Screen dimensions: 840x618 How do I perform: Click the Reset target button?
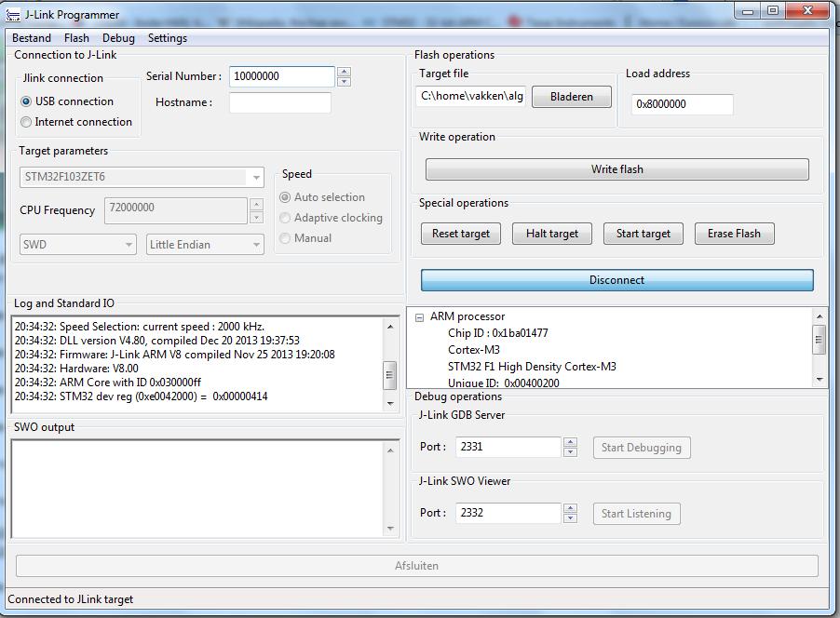tap(461, 234)
